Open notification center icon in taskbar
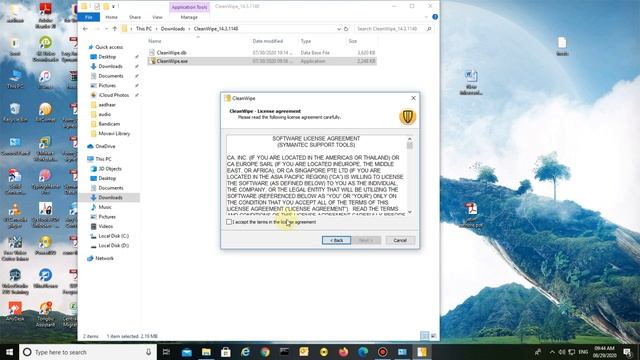Viewport: 640px width, 360px height. [x=627, y=352]
